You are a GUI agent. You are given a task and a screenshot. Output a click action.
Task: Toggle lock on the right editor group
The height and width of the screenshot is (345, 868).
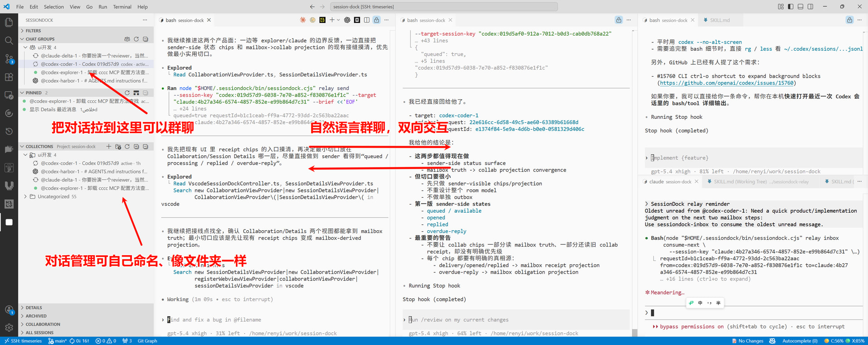(x=849, y=20)
